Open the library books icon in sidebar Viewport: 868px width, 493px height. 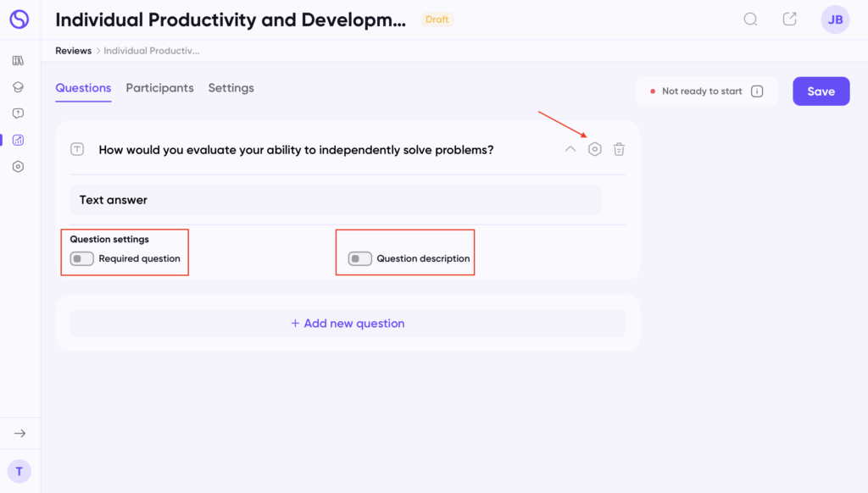click(x=18, y=61)
